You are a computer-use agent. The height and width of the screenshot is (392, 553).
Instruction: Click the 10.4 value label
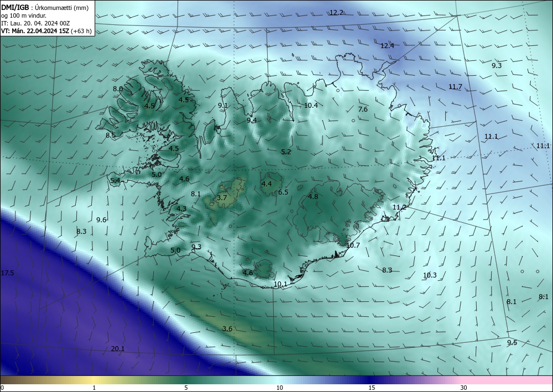coord(311,106)
